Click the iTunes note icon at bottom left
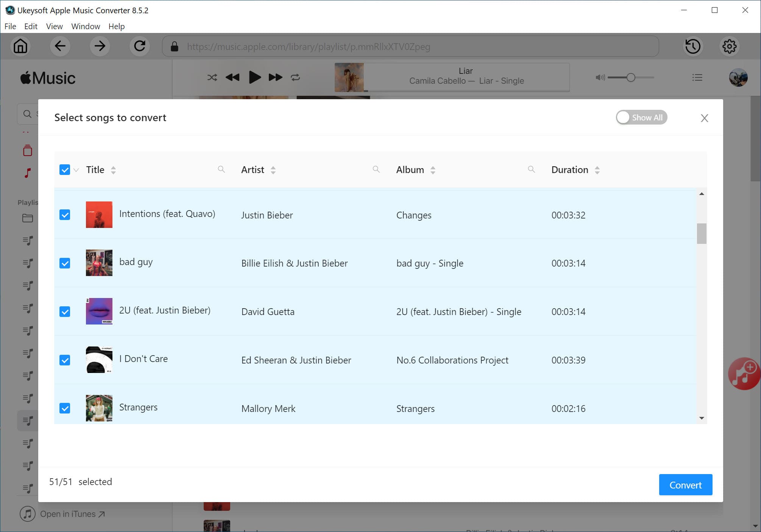The width and height of the screenshot is (761, 532). (28, 514)
